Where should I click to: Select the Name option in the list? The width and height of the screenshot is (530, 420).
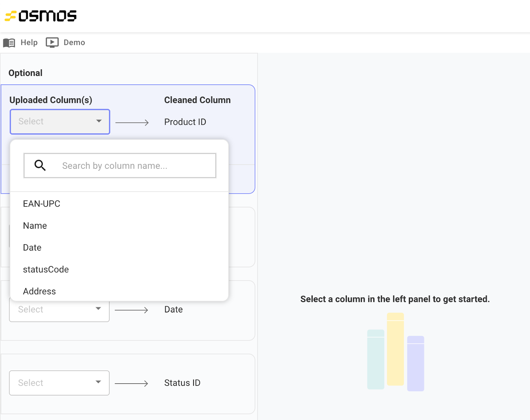click(35, 226)
